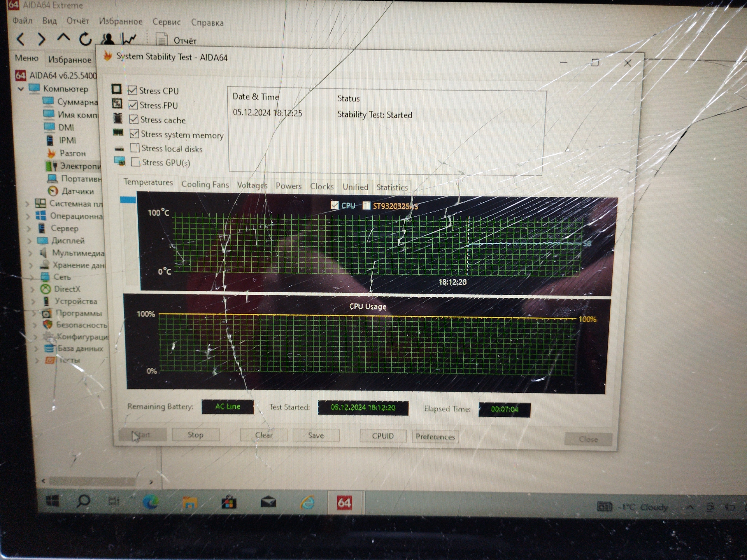Screen dimensions: 747x560
Task: Select the Суммарная summary tree item
Action: (70, 102)
